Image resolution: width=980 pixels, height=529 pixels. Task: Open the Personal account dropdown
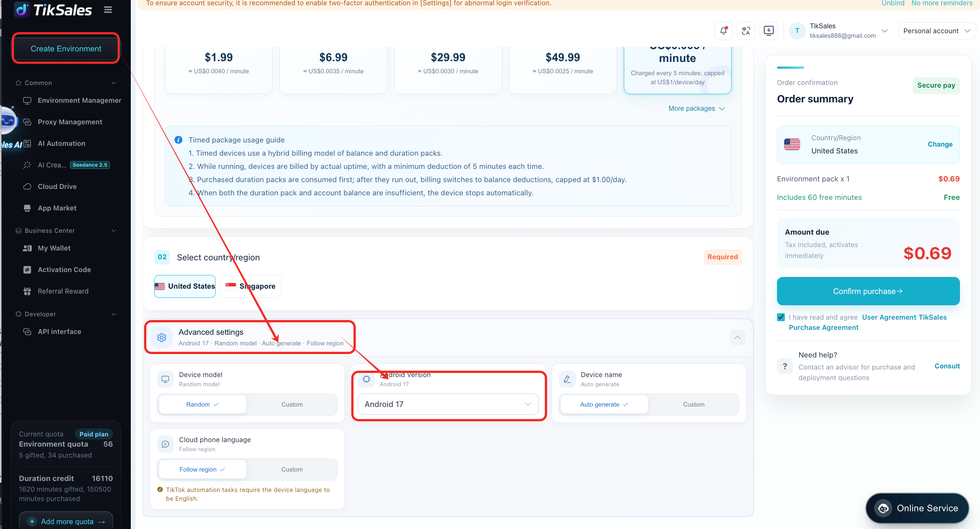coord(936,31)
